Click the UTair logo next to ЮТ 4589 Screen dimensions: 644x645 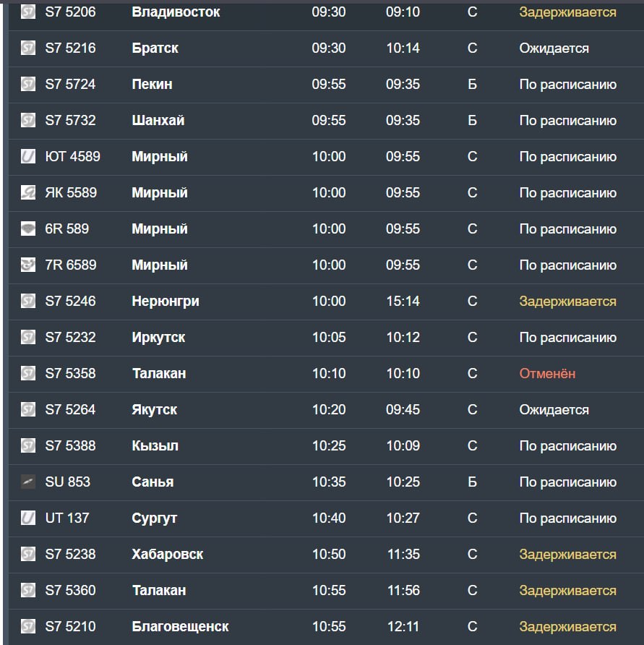click(28, 156)
